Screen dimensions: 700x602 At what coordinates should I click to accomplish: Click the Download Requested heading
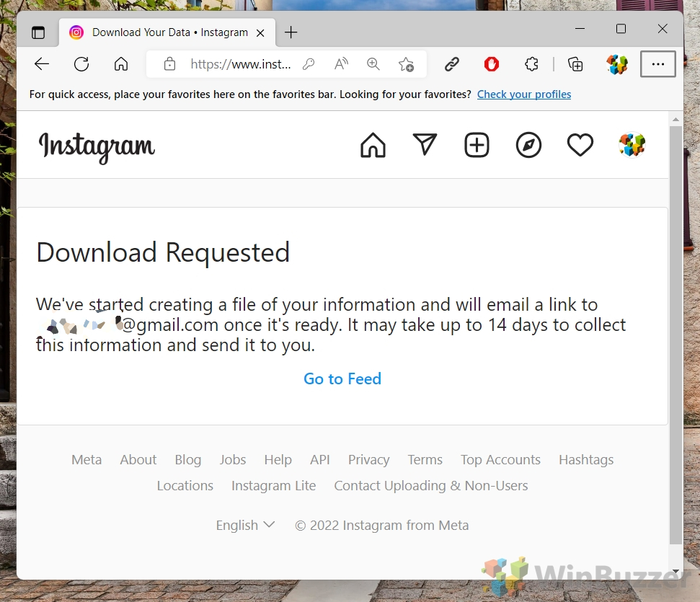163,252
